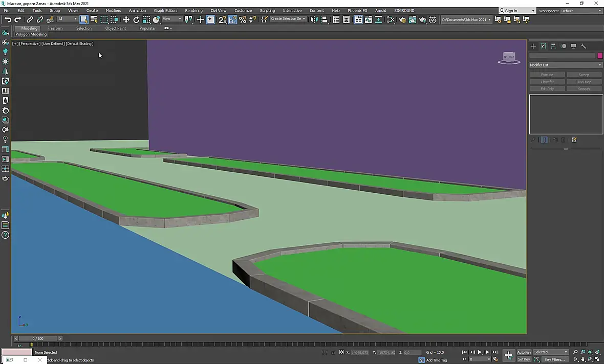Toggle the Angle Snap button
This screenshot has width=604, height=364.
pyautogui.click(x=233, y=19)
